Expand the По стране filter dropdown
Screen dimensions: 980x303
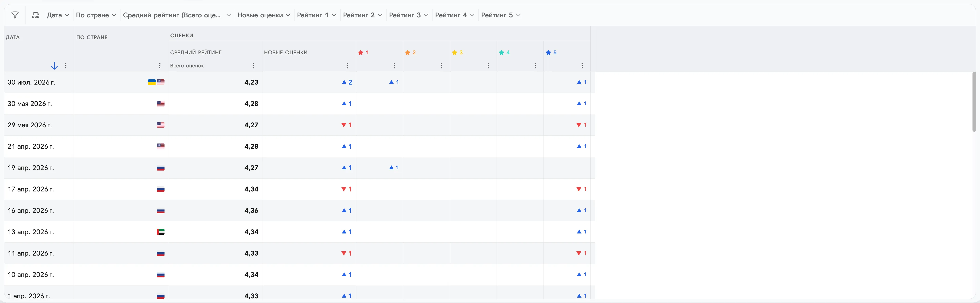(96, 15)
